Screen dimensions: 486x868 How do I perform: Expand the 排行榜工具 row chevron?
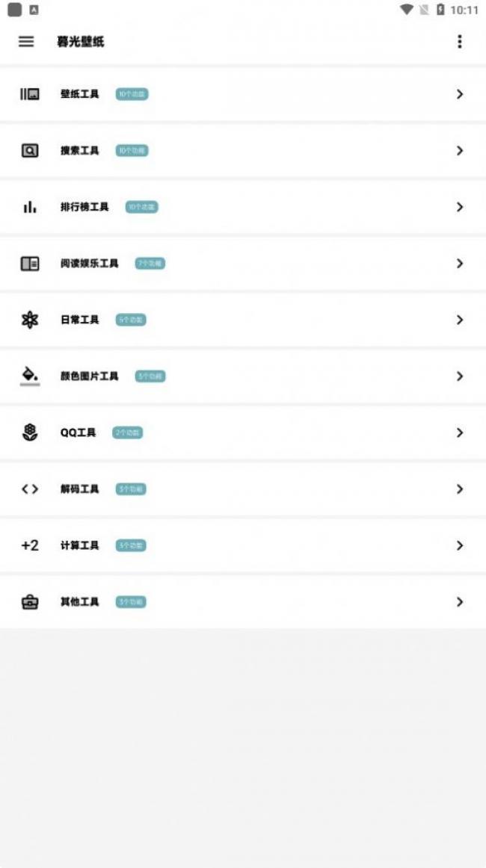(460, 207)
